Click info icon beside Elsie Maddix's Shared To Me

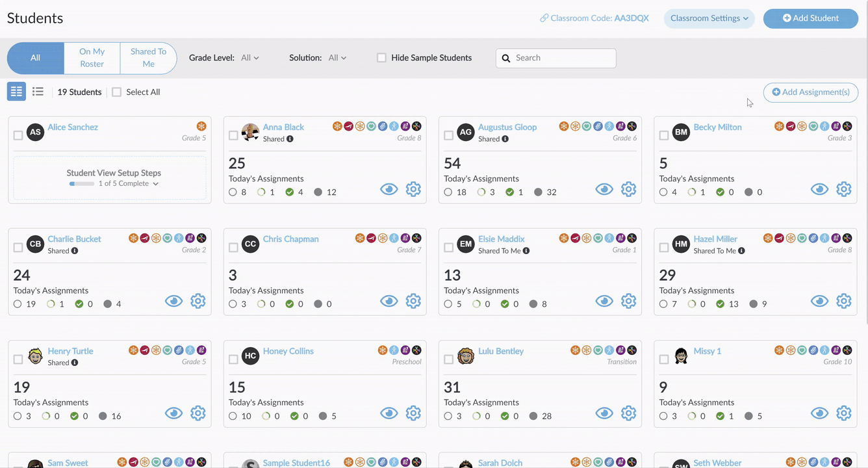[526, 251]
